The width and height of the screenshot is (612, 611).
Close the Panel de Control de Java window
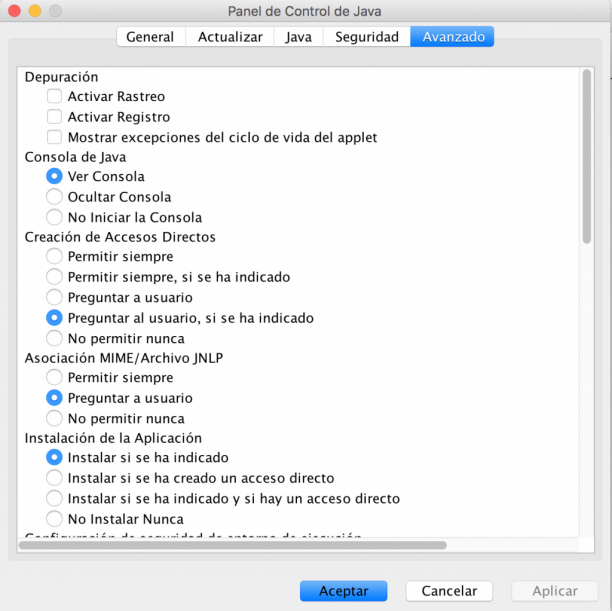click(x=14, y=11)
